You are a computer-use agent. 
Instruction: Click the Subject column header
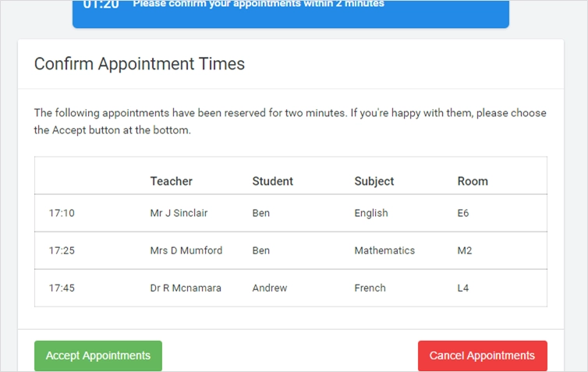[374, 181]
